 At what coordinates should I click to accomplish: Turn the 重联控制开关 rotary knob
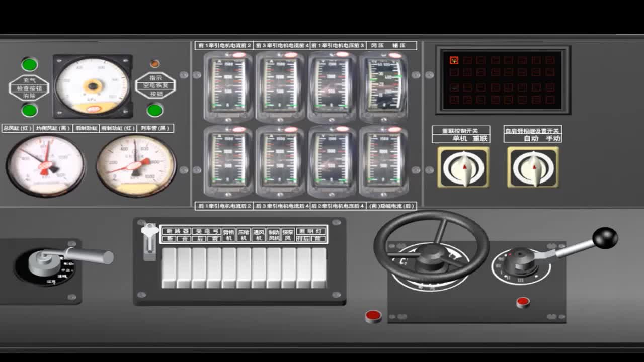(463, 167)
